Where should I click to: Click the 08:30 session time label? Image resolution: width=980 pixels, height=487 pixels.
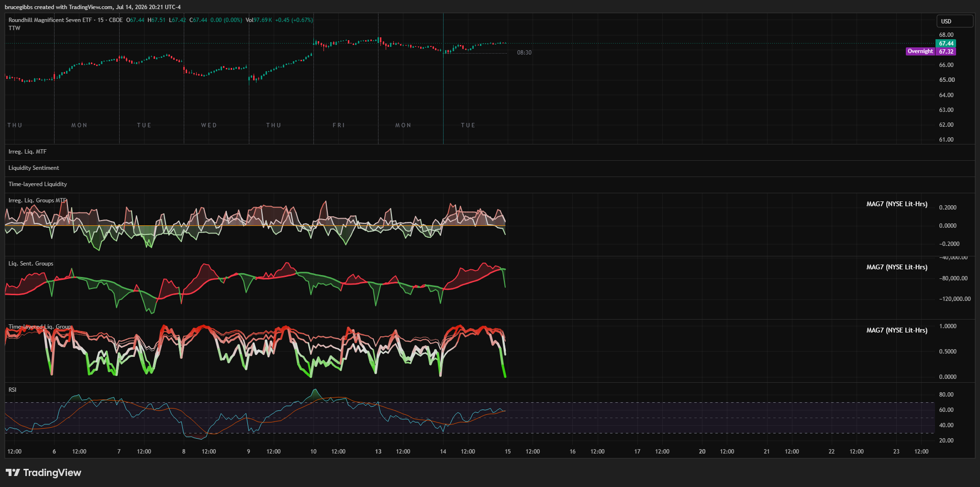524,53
